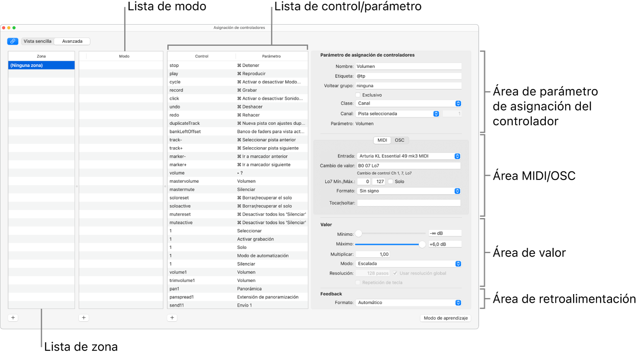Image resolution: width=644 pixels, height=355 pixels.
Task: Click the Máximo slider handle
Action: coord(422,244)
